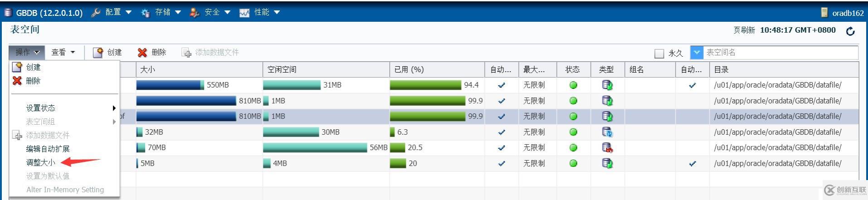Click the GBDB database icon
Screen dimensions: 868x200
point(8,13)
